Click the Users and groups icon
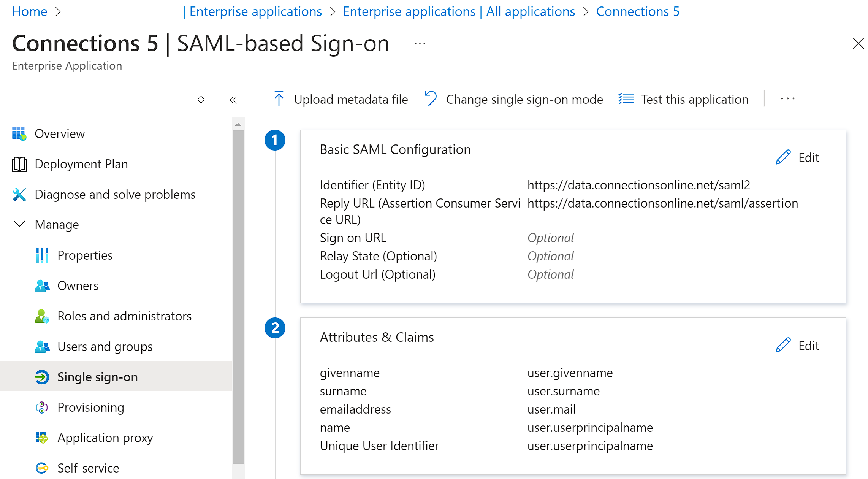The height and width of the screenshot is (479, 868). point(42,347)
